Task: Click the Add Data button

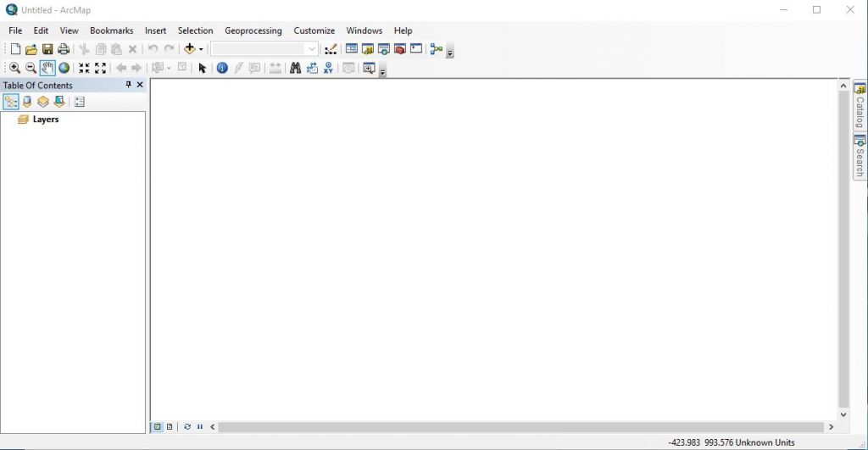Action: 190,48
